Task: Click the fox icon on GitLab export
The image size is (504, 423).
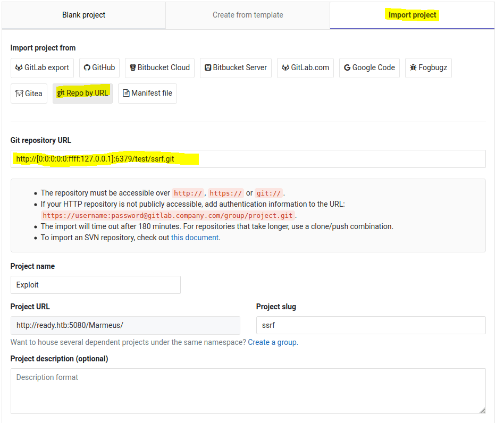Action: click(x=19, y=68)
